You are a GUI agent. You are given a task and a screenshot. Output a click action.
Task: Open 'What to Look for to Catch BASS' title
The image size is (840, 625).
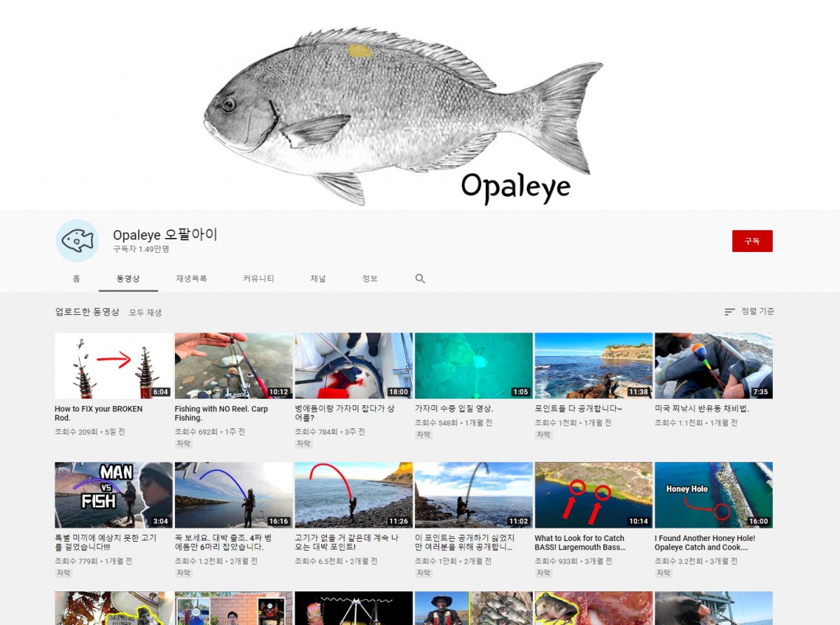pyautogui.click(x=580, y=542)
